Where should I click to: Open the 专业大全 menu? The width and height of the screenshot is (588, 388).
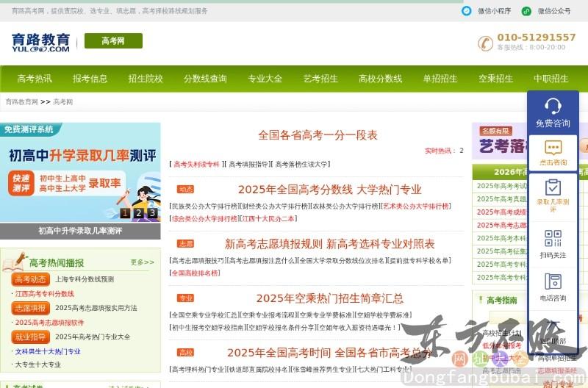tap(265, 79)
